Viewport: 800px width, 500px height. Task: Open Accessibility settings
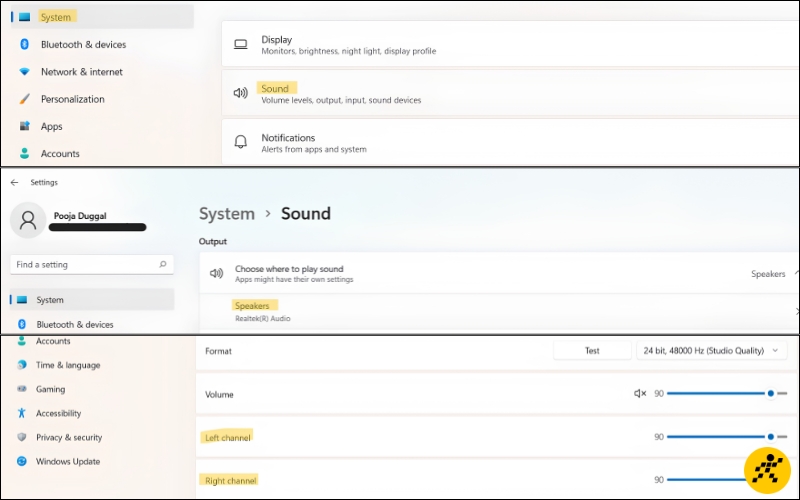click(x=58, y=413)
